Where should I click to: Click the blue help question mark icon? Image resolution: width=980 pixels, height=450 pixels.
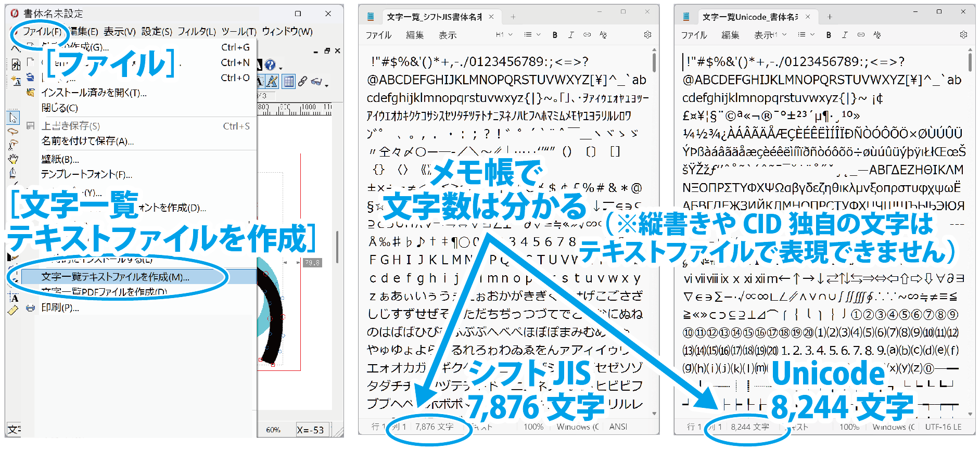270,65
